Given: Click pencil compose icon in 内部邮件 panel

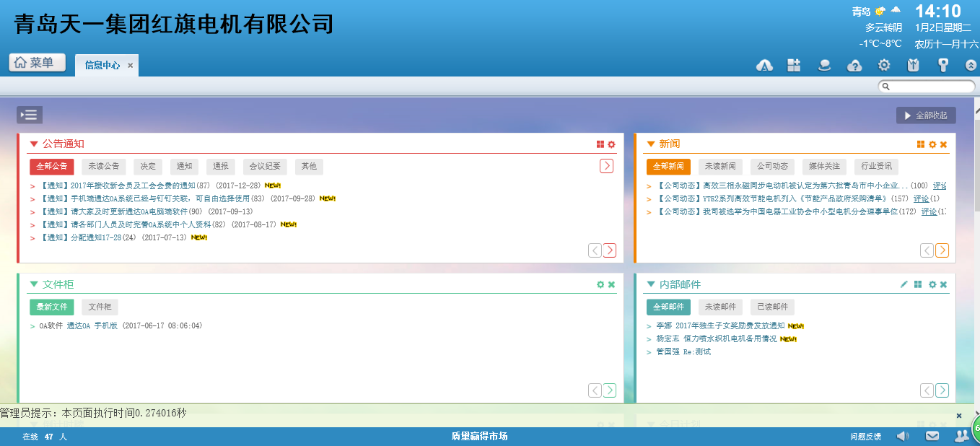Looking at the screenshot, I should pos(904,285).
